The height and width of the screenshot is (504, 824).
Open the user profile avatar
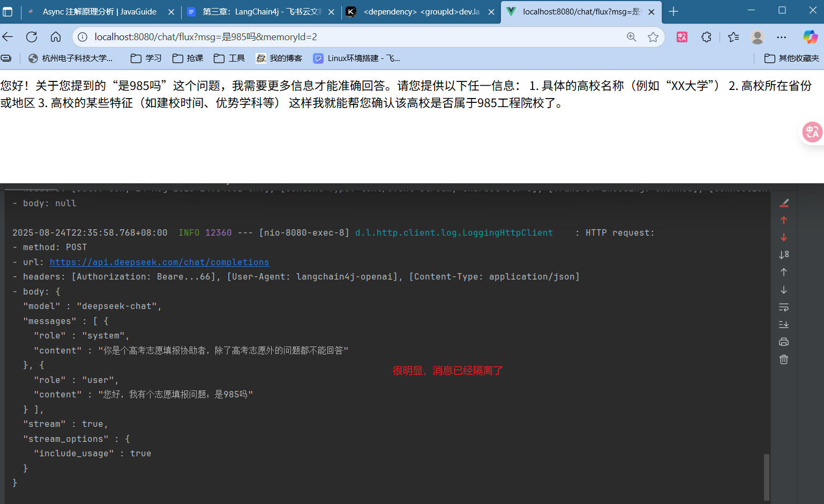coord(758,36)
